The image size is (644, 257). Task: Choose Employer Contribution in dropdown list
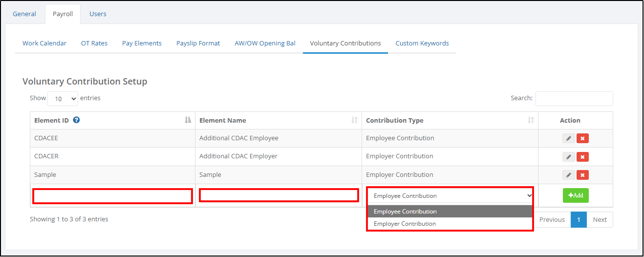click(x=450, y=224)
